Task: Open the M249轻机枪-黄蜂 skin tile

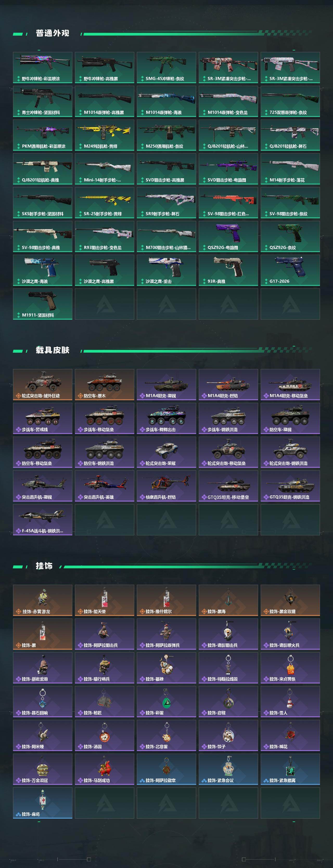Action: (104, 135)
